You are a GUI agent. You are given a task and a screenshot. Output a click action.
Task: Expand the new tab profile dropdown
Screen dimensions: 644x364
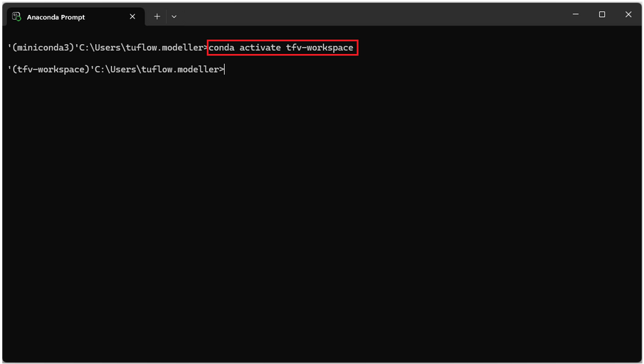pyautogui.click(x=174, y=16)
